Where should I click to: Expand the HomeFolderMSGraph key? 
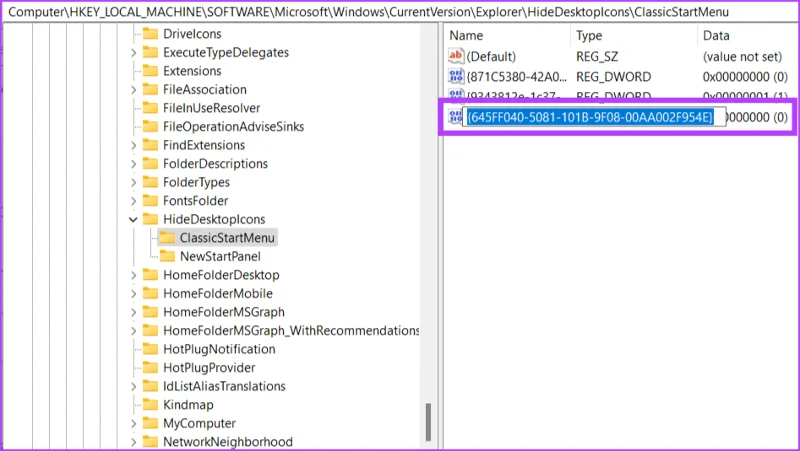click(133, 312)
